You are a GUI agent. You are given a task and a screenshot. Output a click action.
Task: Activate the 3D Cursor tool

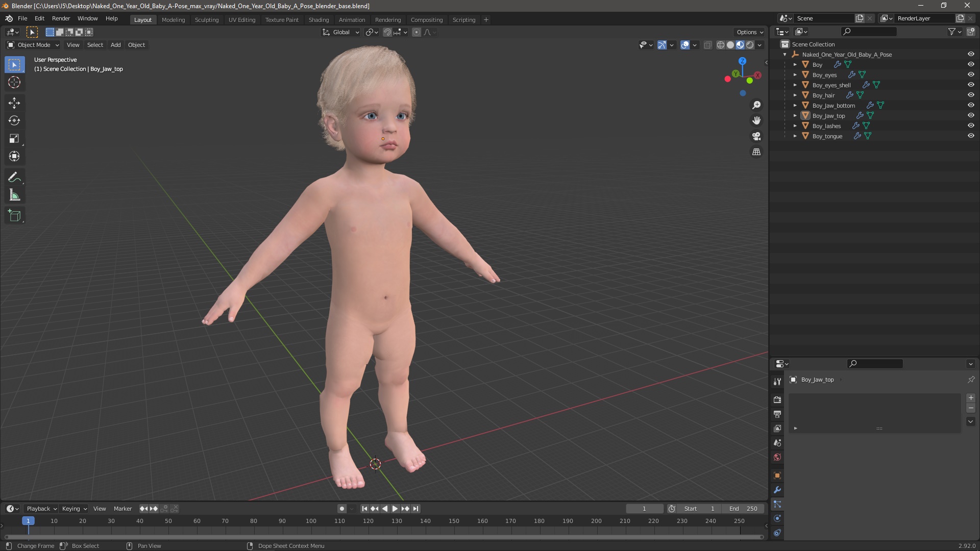pyautogui.click(x=14, y=82)
